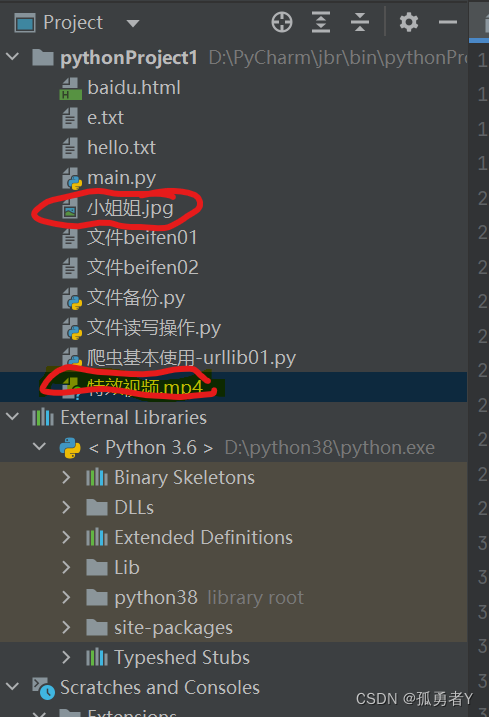This screenshot has width=489, height=717.
Task: Expand the Lib folder
Action: tap(66, 567)
